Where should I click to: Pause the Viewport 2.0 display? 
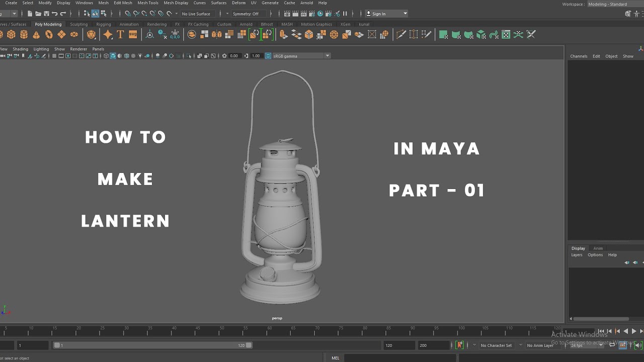click(x=345, y=14)
